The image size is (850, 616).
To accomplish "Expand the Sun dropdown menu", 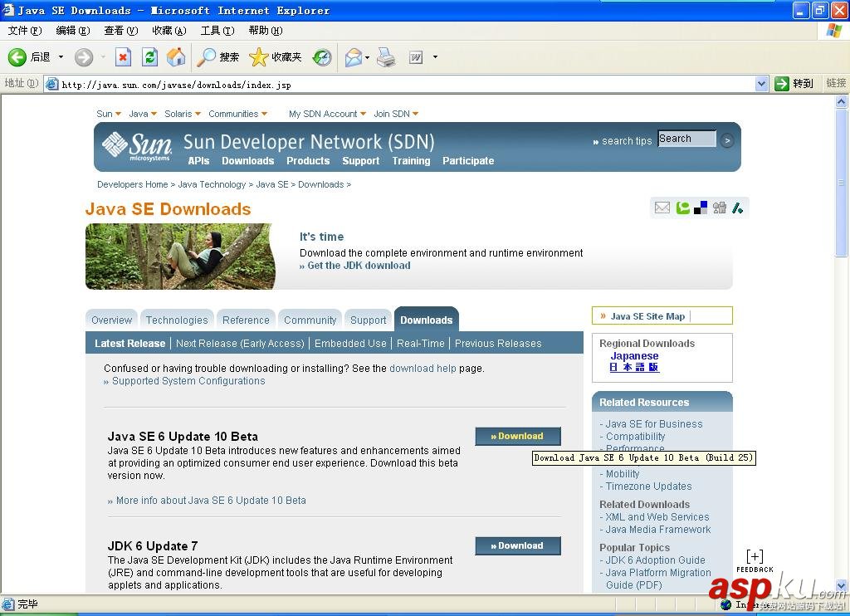I will point(118,114).
